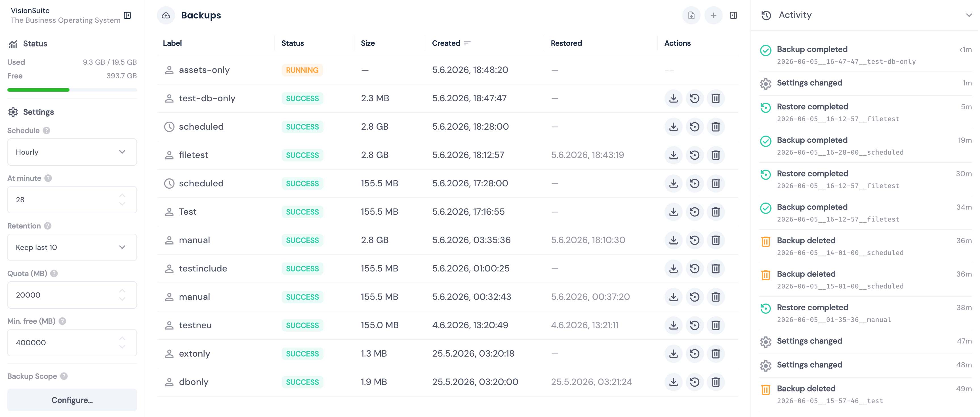The image size is (980, 417).
Task: Show help for the Min. free (MB) setting
Action: 62,321
